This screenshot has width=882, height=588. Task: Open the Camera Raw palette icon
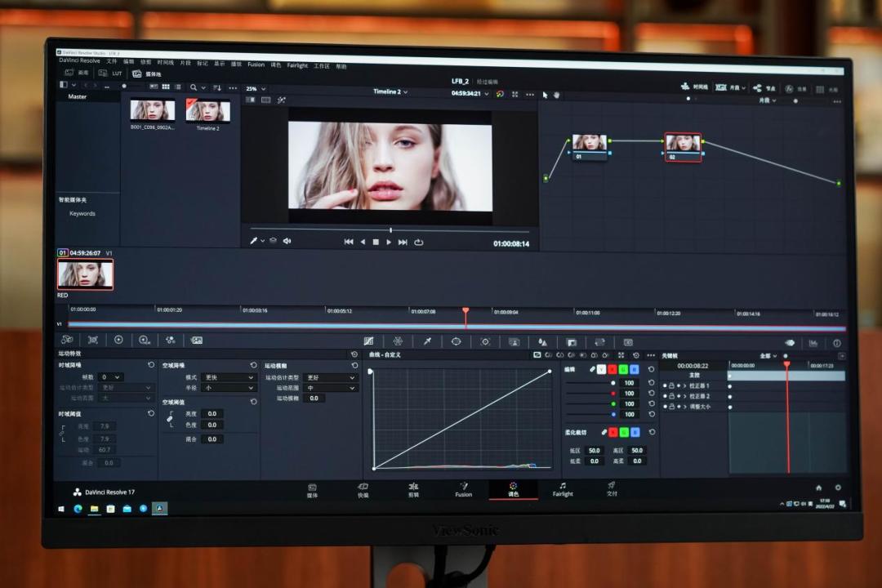pos(67,339)
